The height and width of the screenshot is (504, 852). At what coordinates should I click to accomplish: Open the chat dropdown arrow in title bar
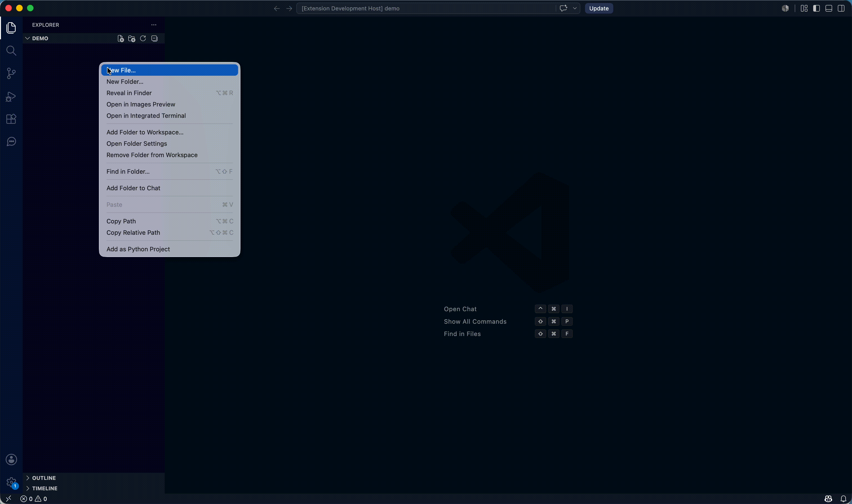pos(575,8)
